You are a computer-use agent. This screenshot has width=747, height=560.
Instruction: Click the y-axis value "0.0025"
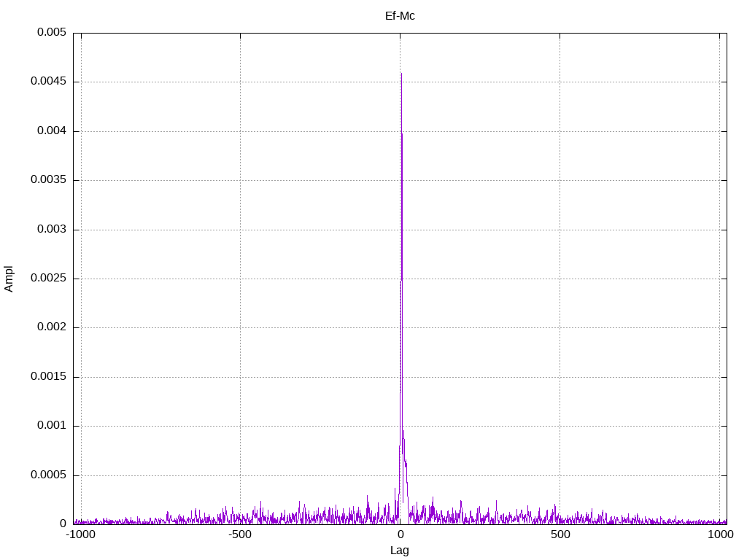point(48,278)
